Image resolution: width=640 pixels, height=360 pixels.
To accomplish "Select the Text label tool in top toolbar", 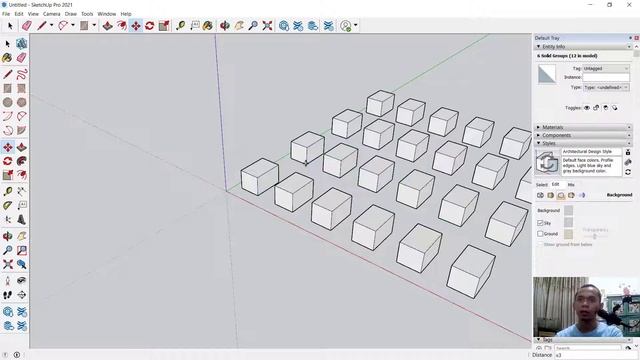I will click(195, 26).
